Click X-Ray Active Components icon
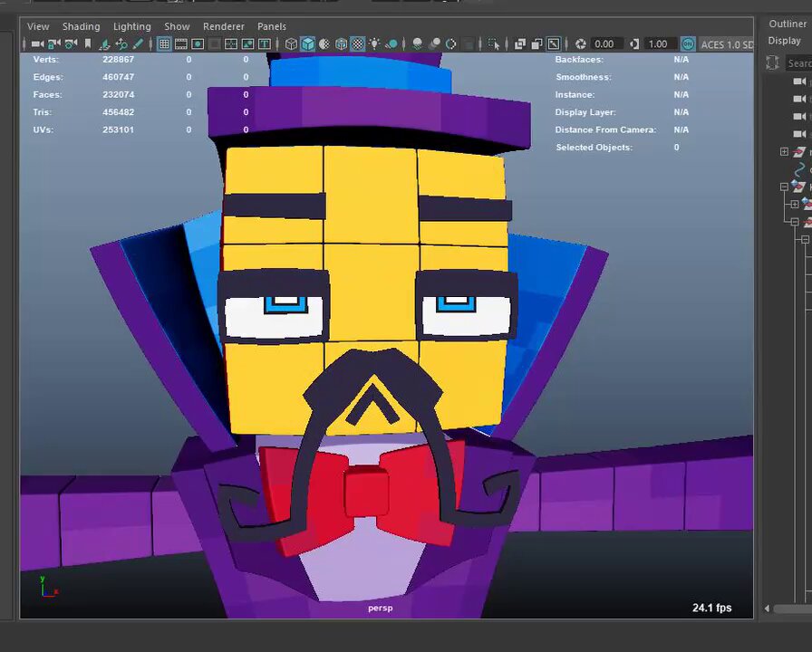 [537, 44]
